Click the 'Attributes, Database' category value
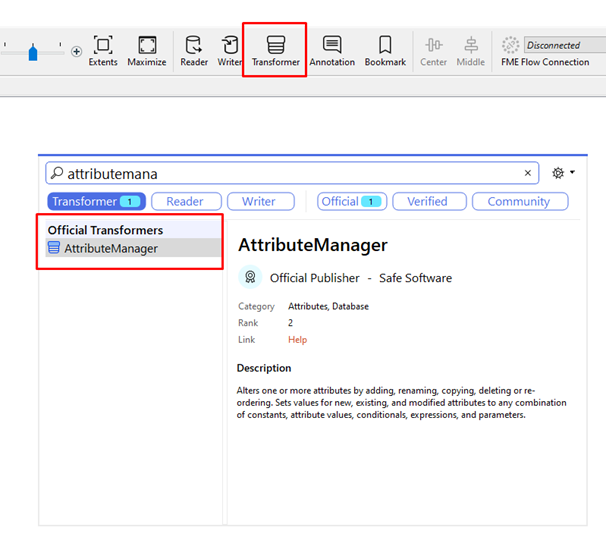The image size is (606, 543). pyautogui.click(x=328, y=306)
